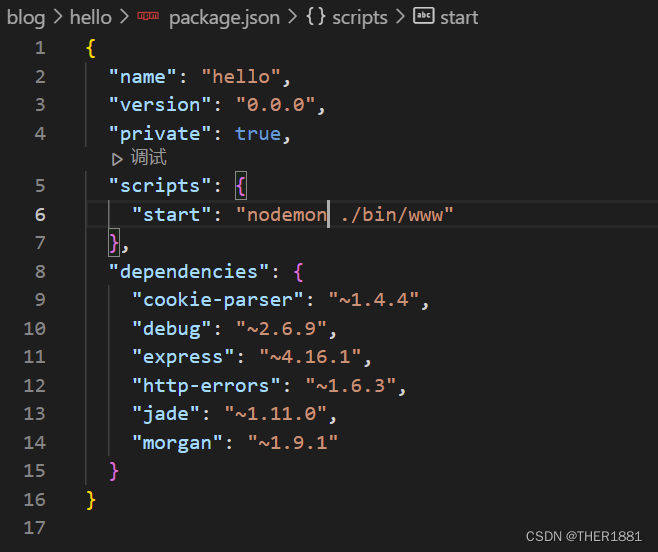This screenshot has height=552, width=658.
Task: Click line number 8 in the gutter
Action: [40, 271]
